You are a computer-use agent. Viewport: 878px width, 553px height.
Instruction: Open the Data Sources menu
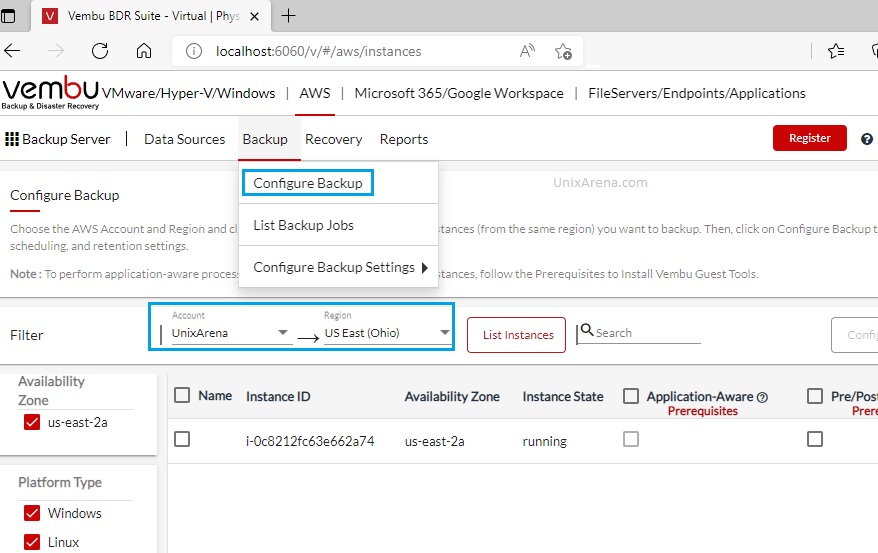point(184,139)
